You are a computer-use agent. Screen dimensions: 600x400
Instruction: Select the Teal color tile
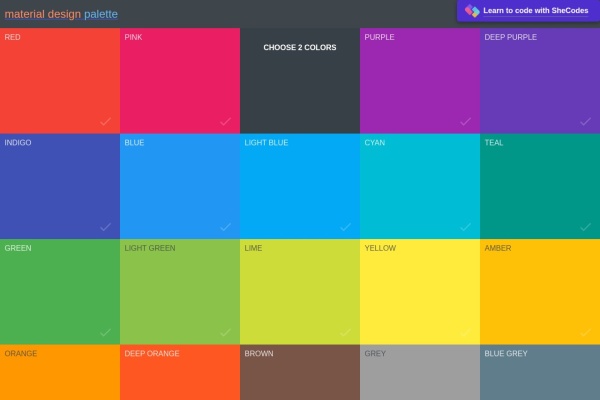540,186
